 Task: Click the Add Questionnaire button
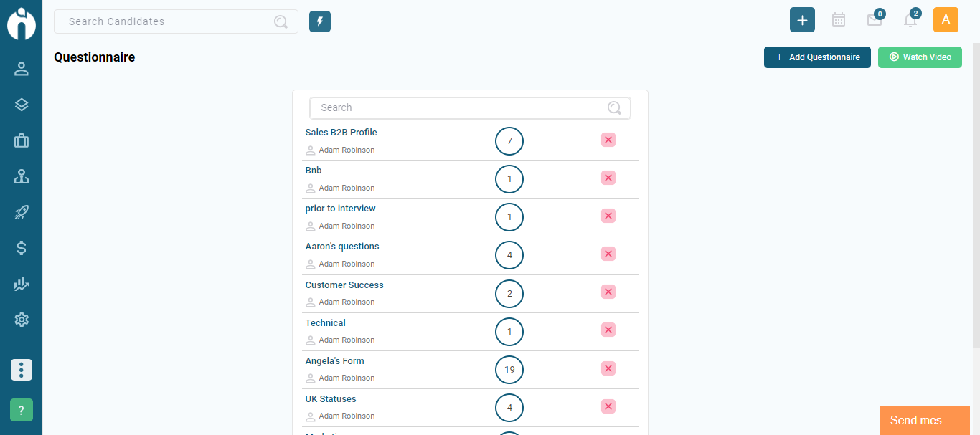[817, 57]
